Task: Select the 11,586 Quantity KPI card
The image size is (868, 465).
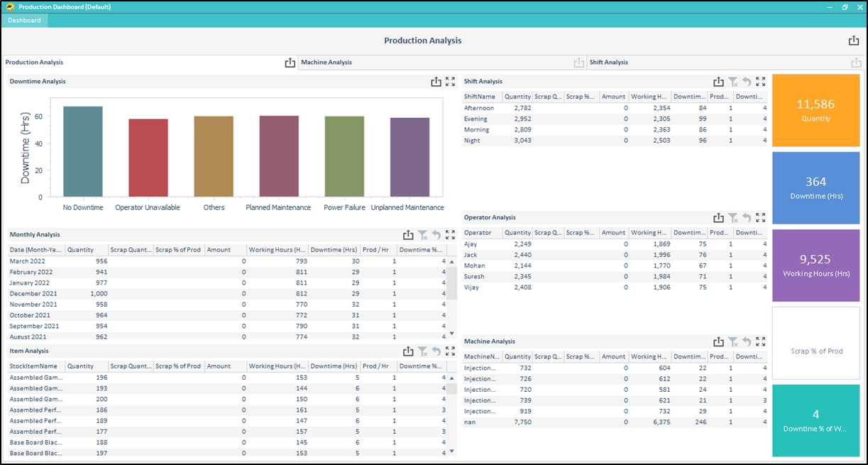Action: (x=816, y=110)
